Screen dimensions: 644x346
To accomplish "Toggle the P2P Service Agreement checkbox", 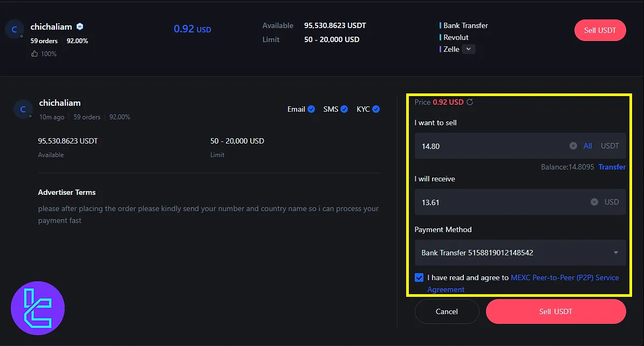I will pos(419,277).
